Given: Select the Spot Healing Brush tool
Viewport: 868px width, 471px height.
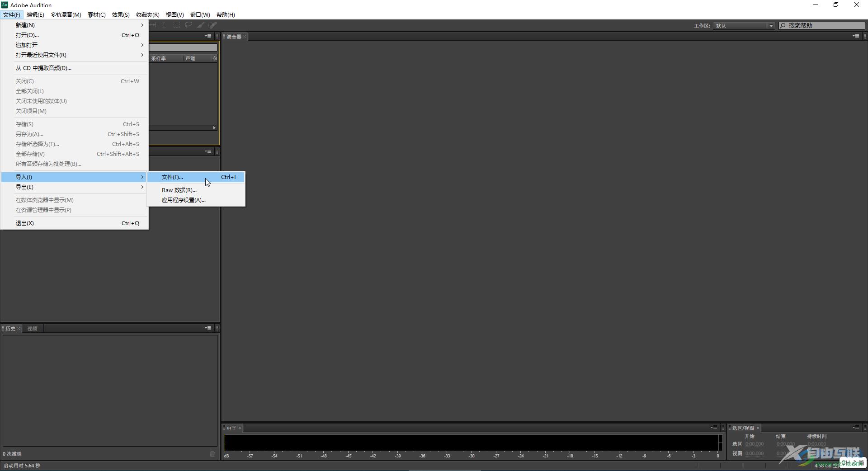Looking at the screenshot, I should click(x=213, y=25).
